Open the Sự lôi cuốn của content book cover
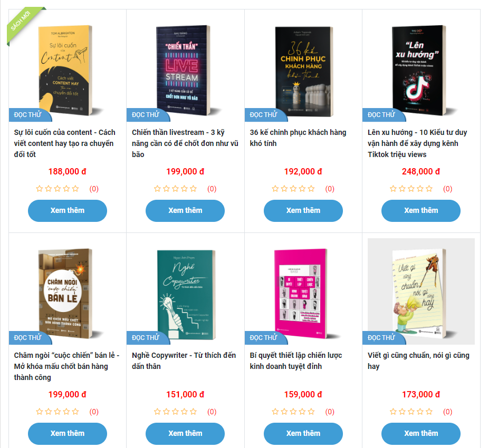Viewport: 488px width, 448px height. (67, 70)
